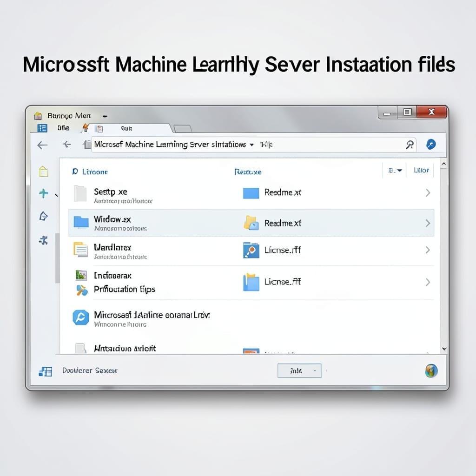Click the magnifier search icon in address bar
Screen dimensions: 476x476
pyautogui.click(x=410, y=145)
